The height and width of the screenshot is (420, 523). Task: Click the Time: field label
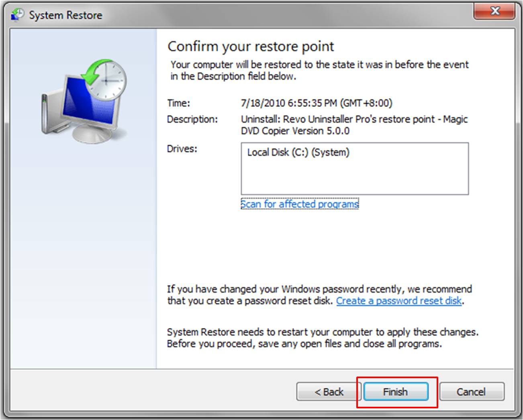click(178, 103)
